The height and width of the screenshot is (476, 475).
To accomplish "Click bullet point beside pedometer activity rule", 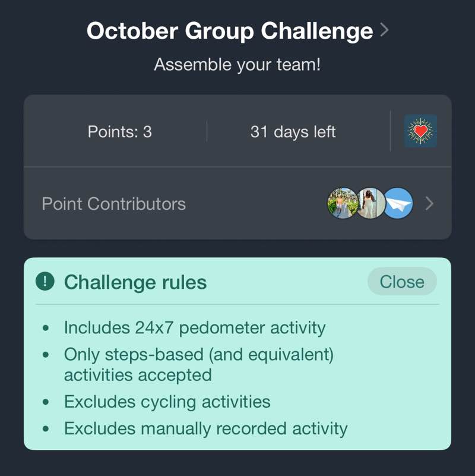I will (x=46, y=328).
